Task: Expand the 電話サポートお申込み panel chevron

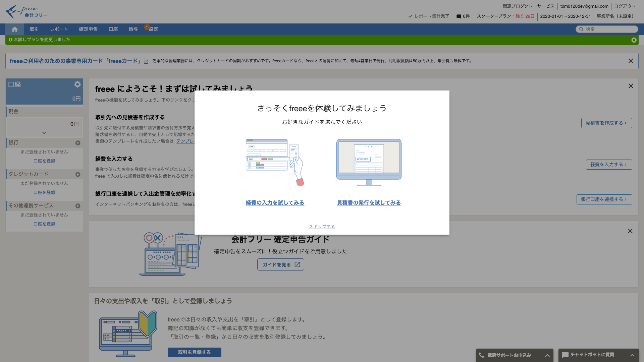Action: (x=547, y=355)
